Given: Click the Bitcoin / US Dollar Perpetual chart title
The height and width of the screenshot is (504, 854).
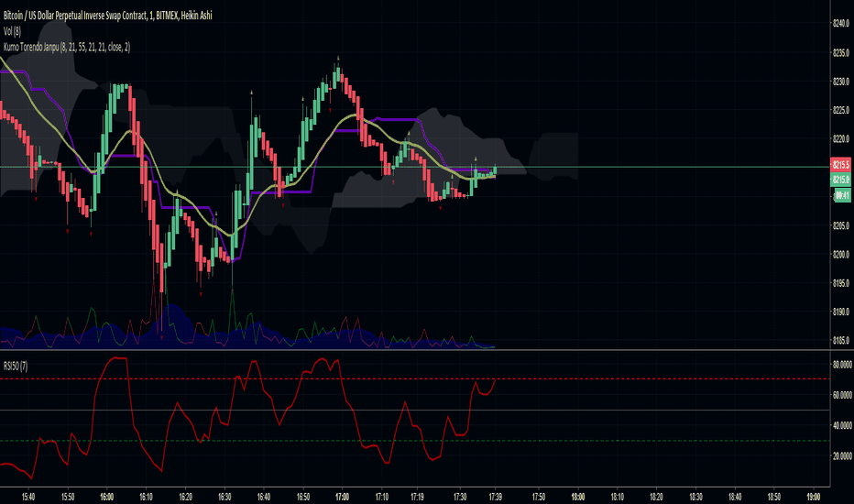Looking at the screenshot, I should pos(108,16).
